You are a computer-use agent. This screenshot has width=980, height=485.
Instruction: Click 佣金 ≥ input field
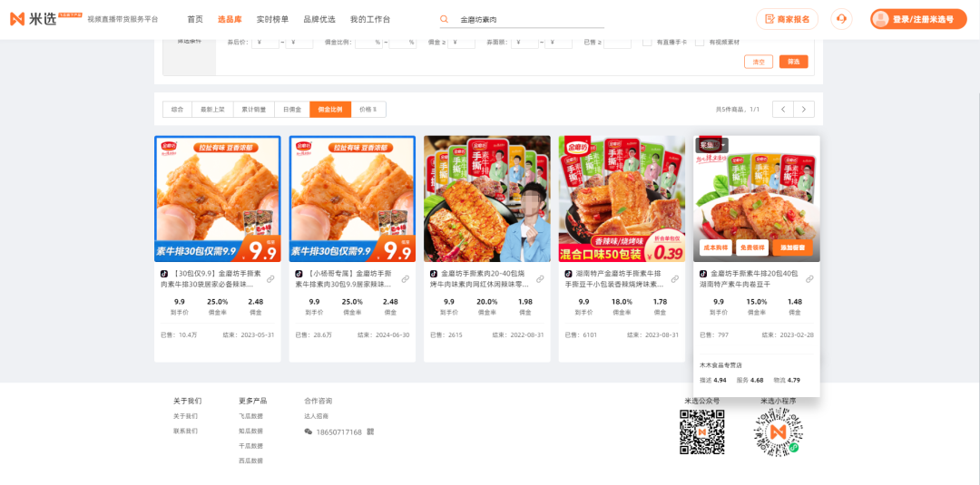coord(461,42)
